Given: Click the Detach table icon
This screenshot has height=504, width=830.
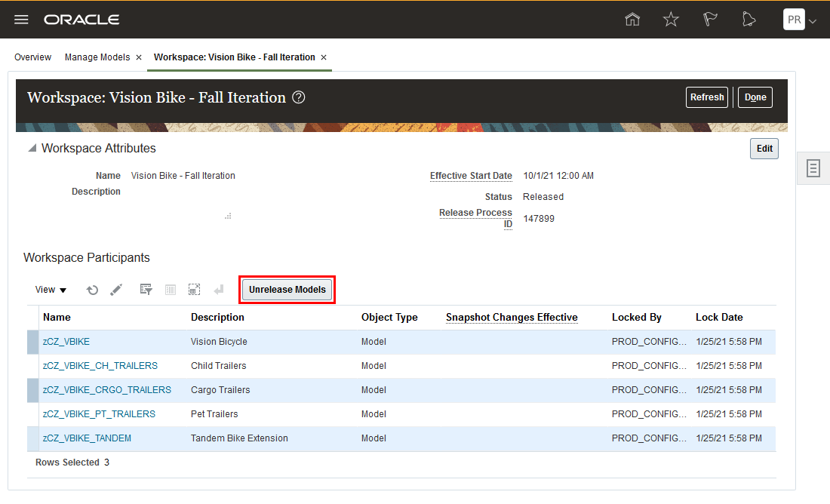Looking at the screenshot, I should [x=194, y=290].
